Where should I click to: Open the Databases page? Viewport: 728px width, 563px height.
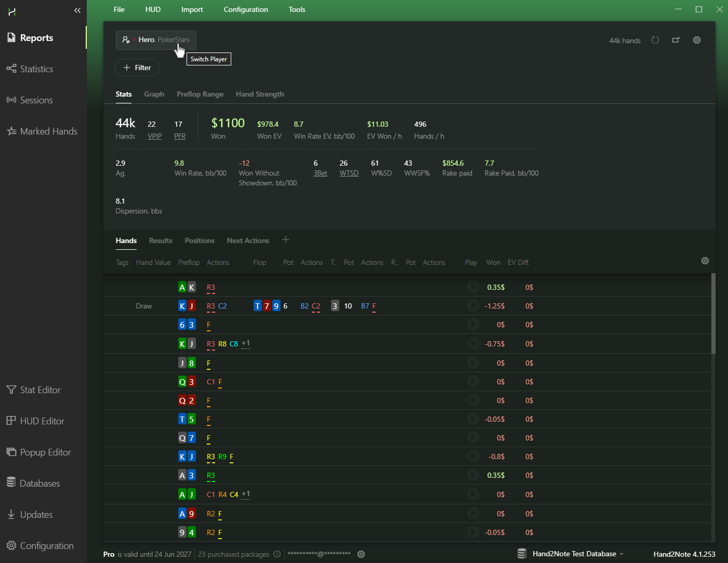point(33,484)
